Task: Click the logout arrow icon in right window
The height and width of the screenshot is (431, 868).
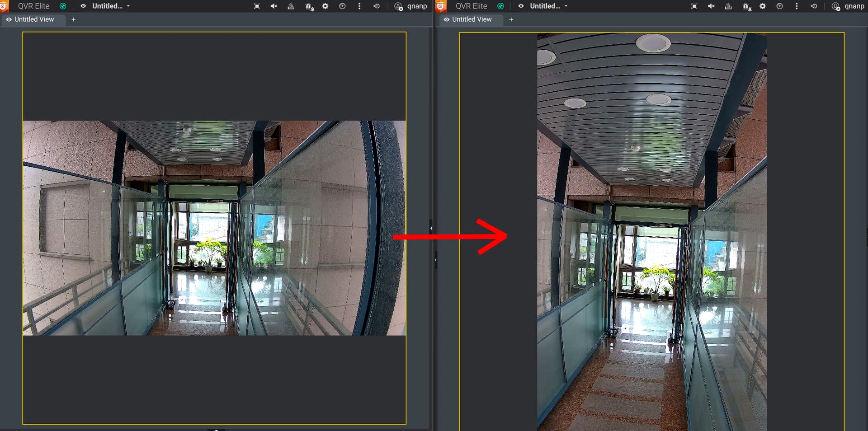Action: [x=814, y=6]
